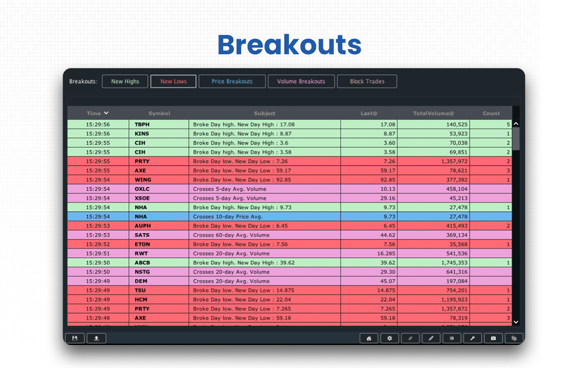
Task: Click the upload arrow icon
Action: click(x=96, y=338)
